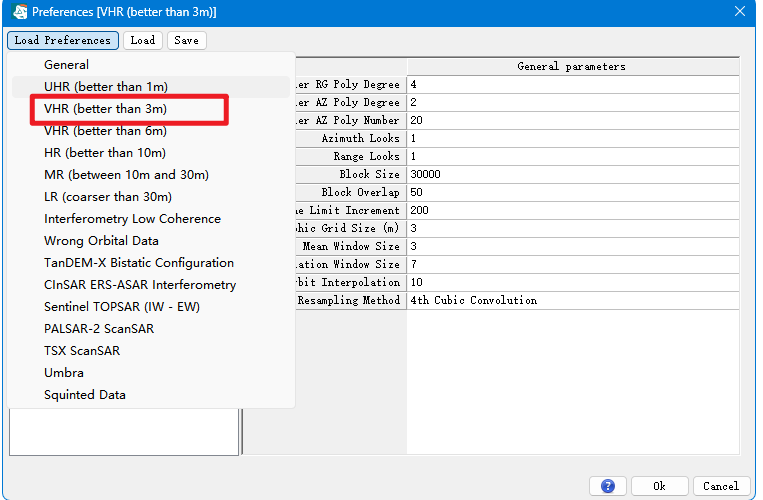The height and width of the screenshot is (500, 763).
Task: Close the Preferences window
Action: [x=740, y=11]
